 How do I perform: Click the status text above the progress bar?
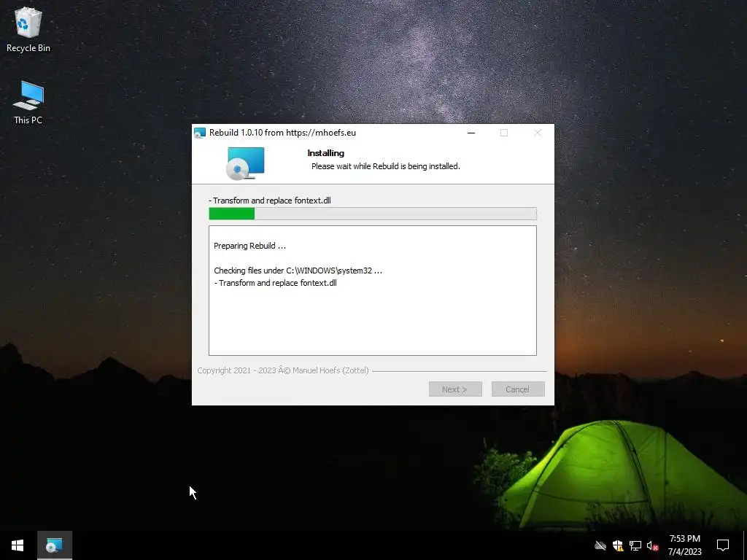pos(270,201)
